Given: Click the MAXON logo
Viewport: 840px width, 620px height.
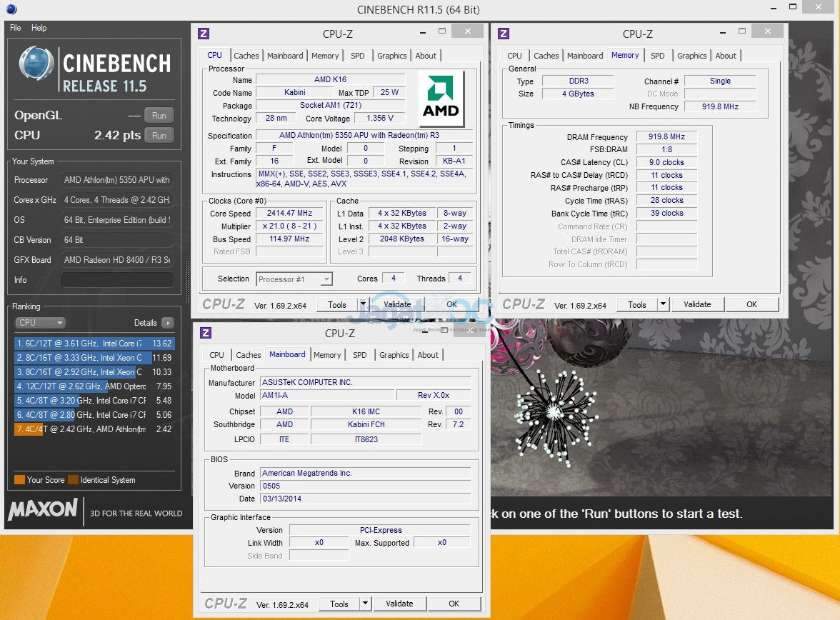Looking at the screenshot, I should (43, 509).
